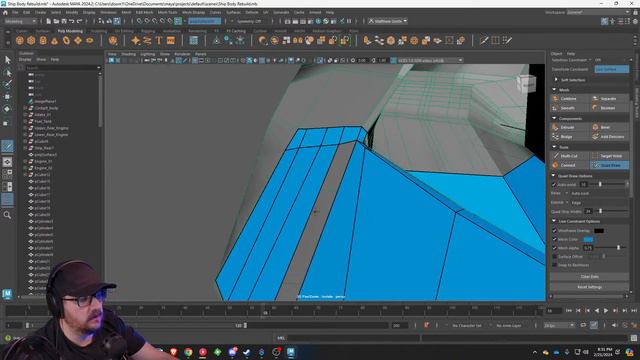The width and height of the screenshot is (640, 360).
Task: Collapse the Quad Draw Options section
Action: pos(554,176)
